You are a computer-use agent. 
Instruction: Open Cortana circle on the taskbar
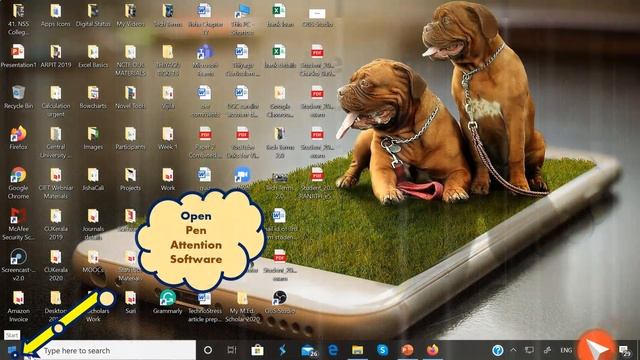pyautogui.click(x=208, y=350)
